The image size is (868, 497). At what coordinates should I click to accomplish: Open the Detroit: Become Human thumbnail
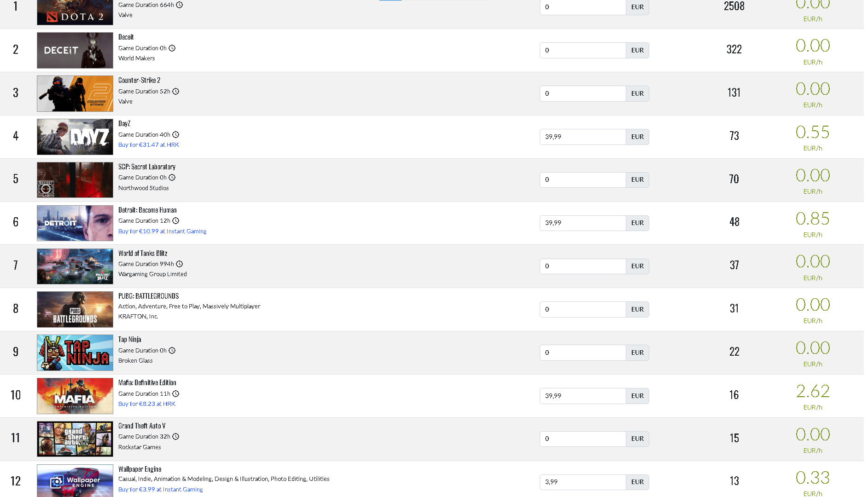pos(75,223)
